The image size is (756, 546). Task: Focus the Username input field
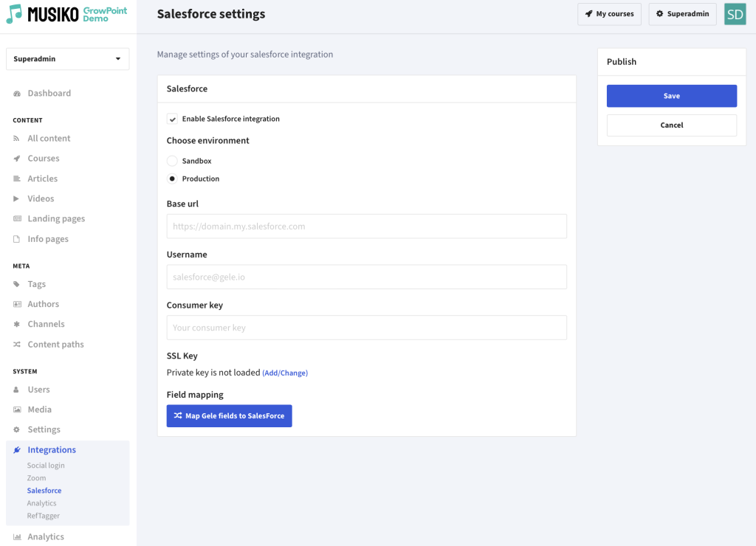367,277
